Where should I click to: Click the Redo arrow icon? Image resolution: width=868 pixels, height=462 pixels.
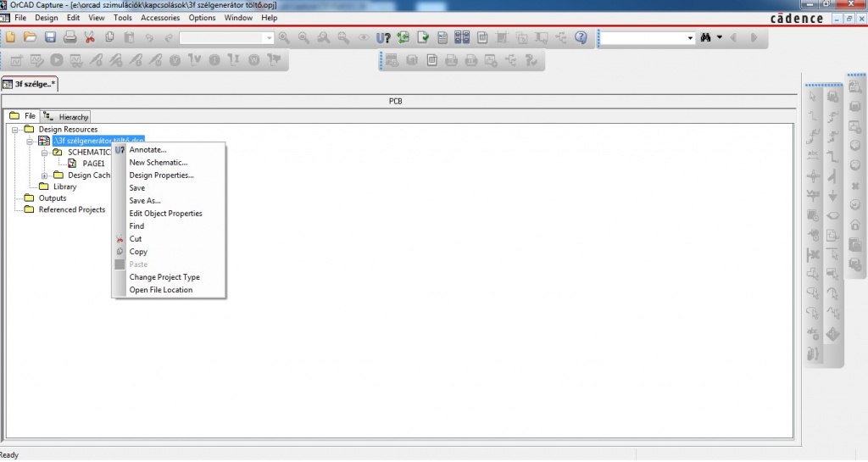click(169, 37)
